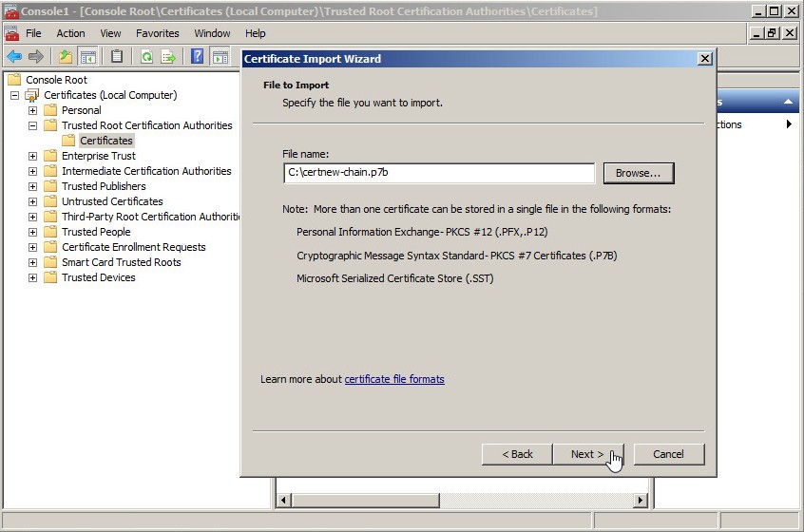Expand the Personal certificates folder
804x532 pixels.
(32, 110)
